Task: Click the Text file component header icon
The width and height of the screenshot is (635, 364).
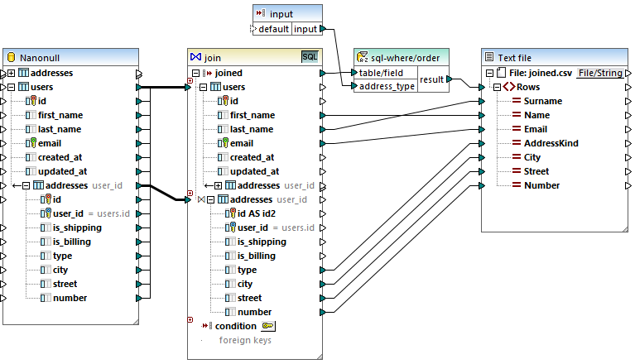Action: 488,57
